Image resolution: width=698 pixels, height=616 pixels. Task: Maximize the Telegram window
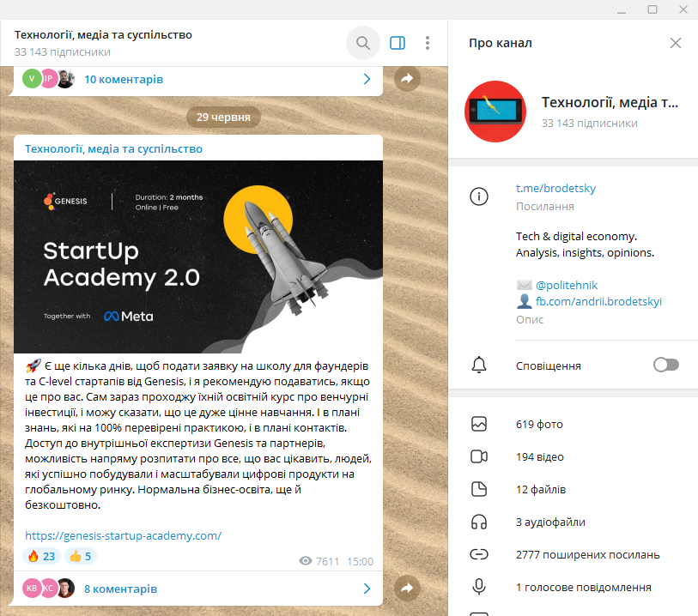tap(652, 9)
